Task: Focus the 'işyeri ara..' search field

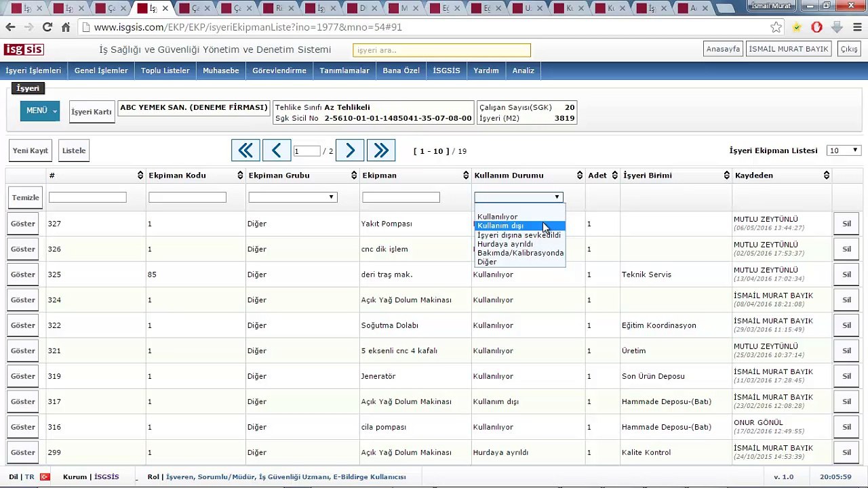Action: coord(441,50)
